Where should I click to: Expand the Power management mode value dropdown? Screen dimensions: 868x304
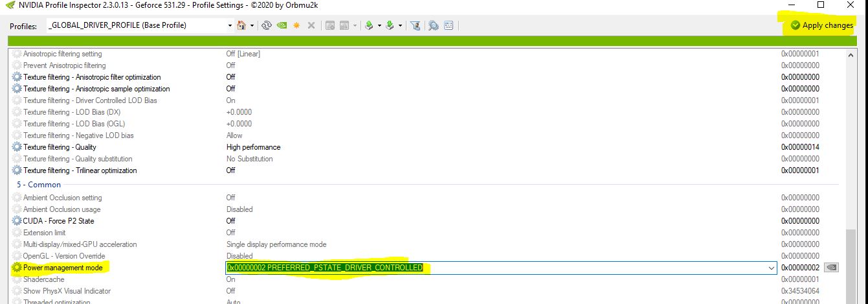point(771,268)
